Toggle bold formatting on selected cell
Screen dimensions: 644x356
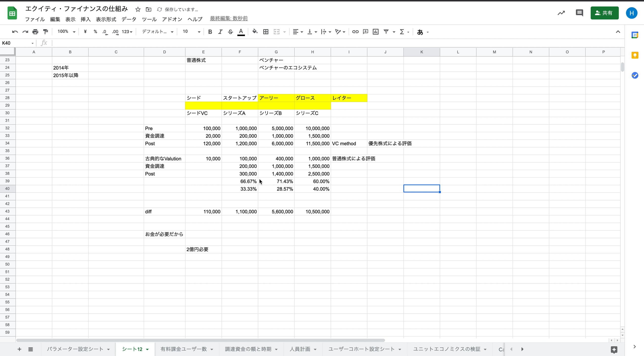[210, 32]
